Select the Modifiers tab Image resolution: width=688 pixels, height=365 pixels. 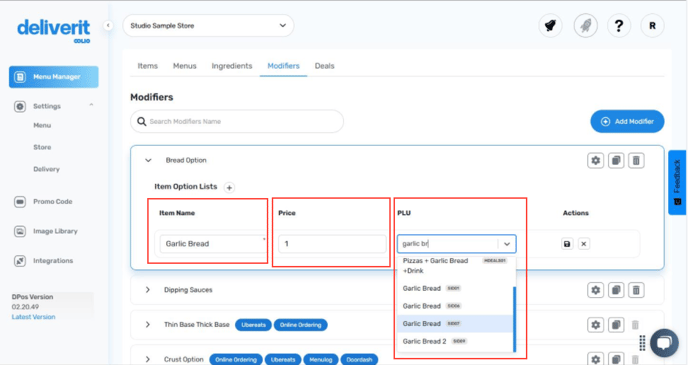[283, 66]
